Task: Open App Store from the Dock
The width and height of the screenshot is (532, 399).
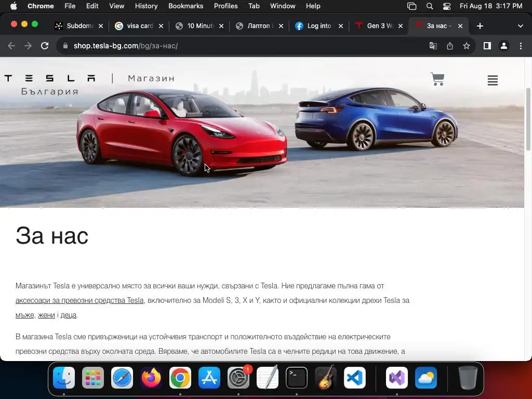Action: (209, 378)
